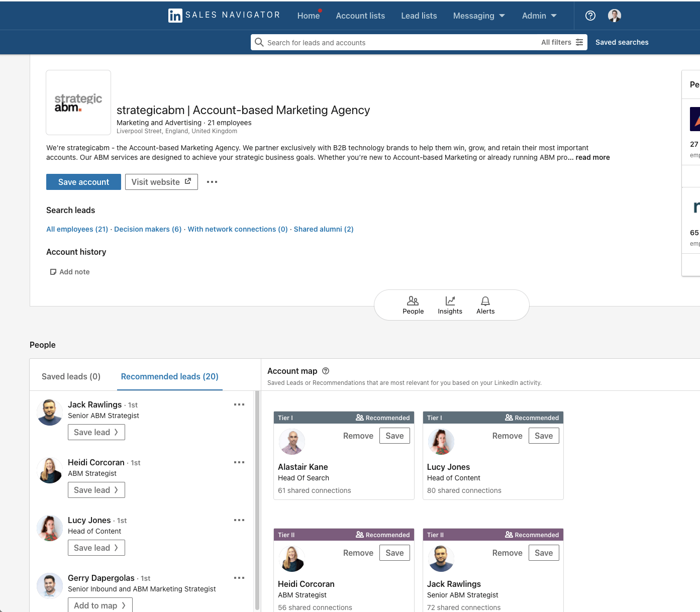Open Heidi Corcoran name in lead list
The image size is (700, 612).
tap(96, 462)
